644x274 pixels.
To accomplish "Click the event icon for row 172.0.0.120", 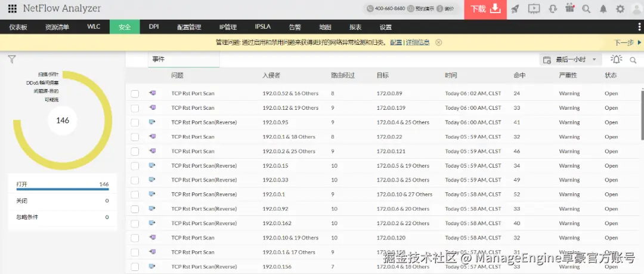I will pyautogui.click(x=153, y=238).
